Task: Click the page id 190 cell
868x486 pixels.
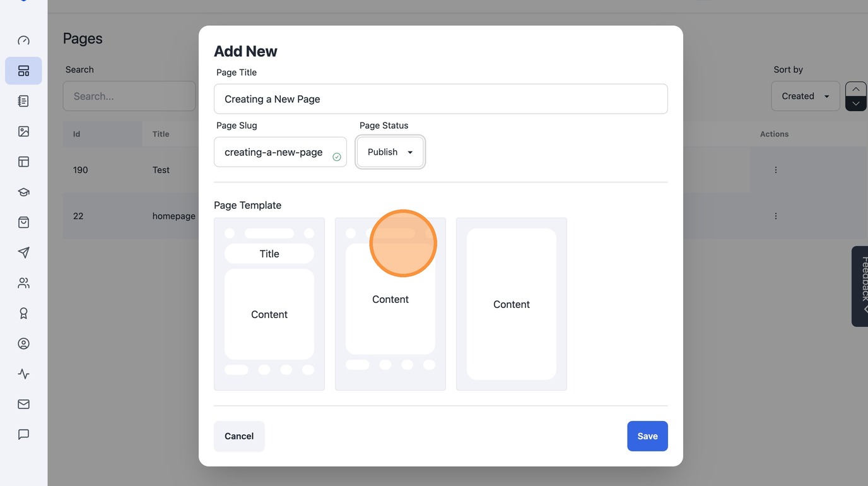Action: 81,170
